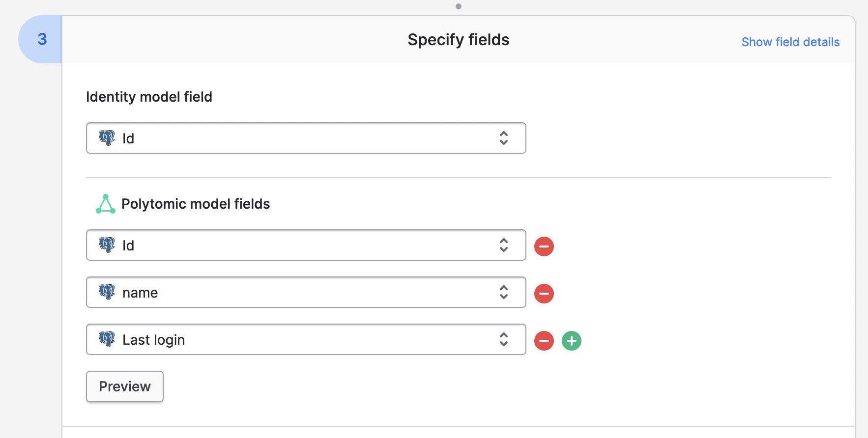The image size is (868, 438).
Task: Click the Polytomic triangle logo icon
Action: [106, 204]
